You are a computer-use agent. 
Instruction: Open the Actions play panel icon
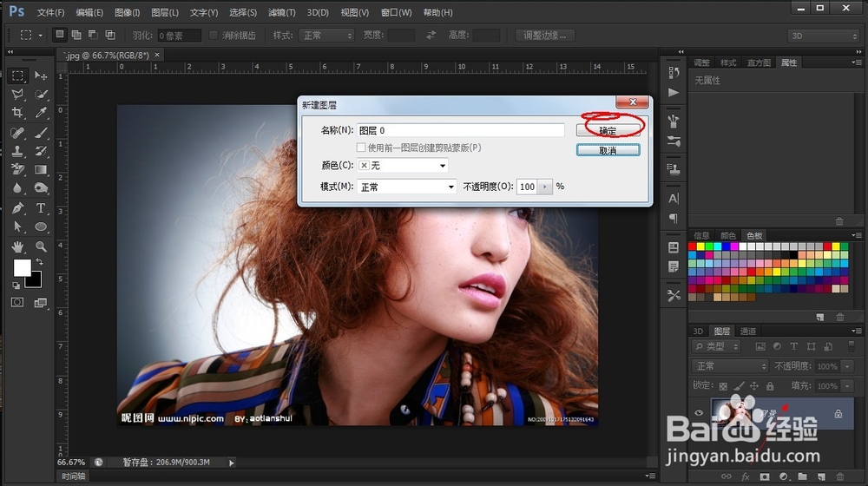tap(674, 93)
